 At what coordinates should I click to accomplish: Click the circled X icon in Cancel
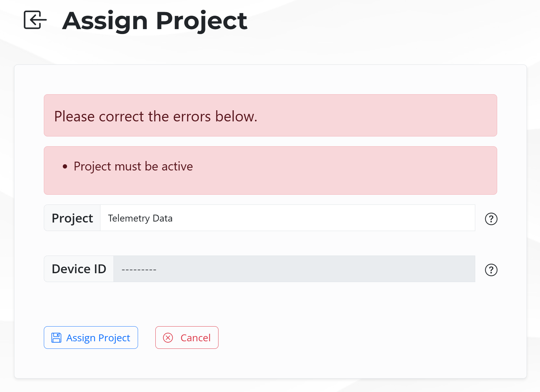point(168,338)
